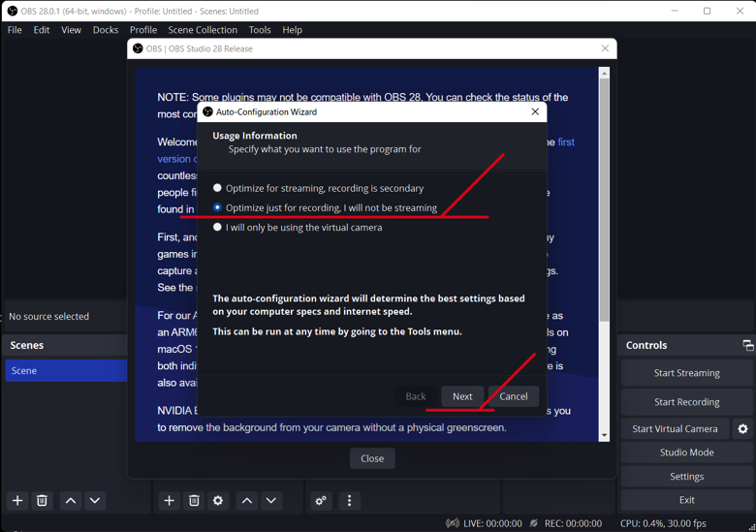
Task: Click CPU usage and fps status text
Action: point(663,523)
